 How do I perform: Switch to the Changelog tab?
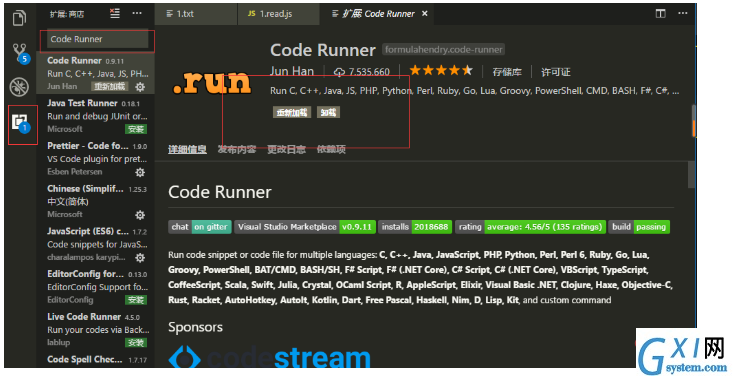click(x=286, y=149)
